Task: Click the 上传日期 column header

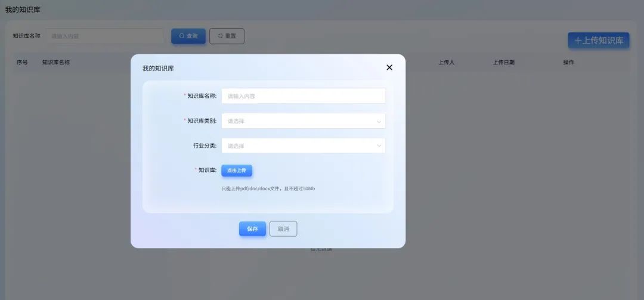Action: (x=503, y=63)
